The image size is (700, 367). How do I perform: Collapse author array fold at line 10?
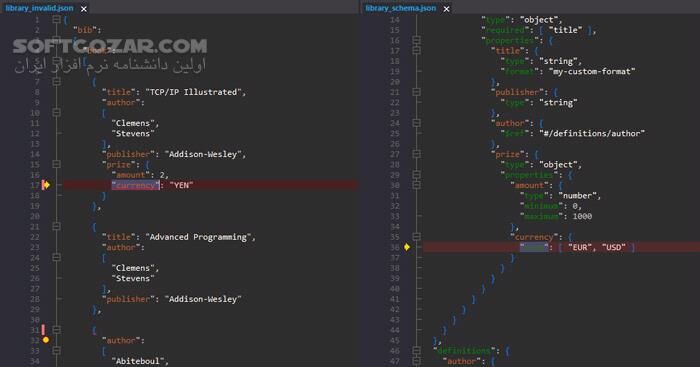click(x=56, y=113)
